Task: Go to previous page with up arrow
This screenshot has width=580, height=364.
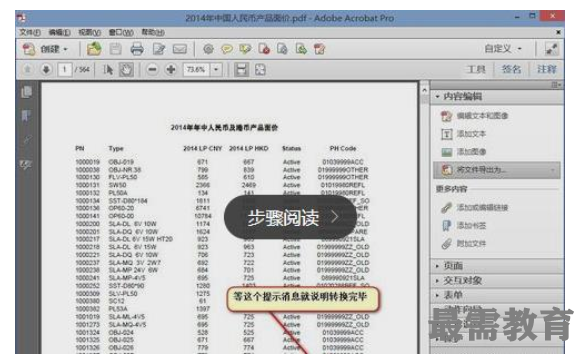Action: [27, 69]
